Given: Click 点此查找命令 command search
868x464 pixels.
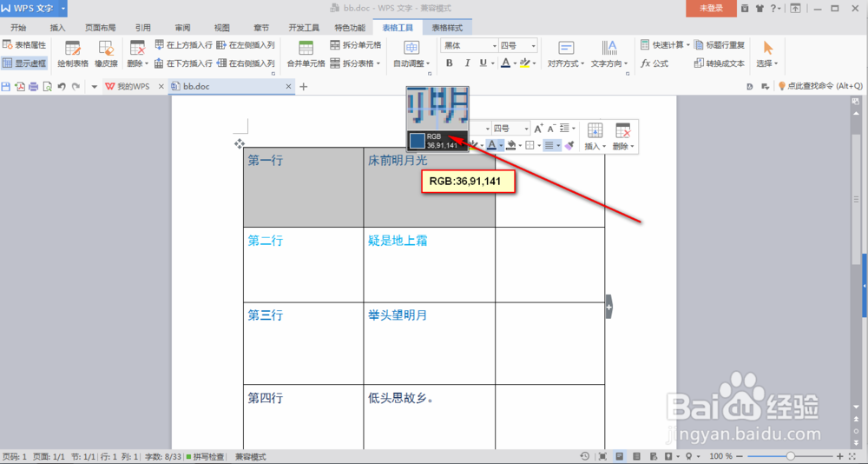Looking at the screenshot, I should pos(821,86).
